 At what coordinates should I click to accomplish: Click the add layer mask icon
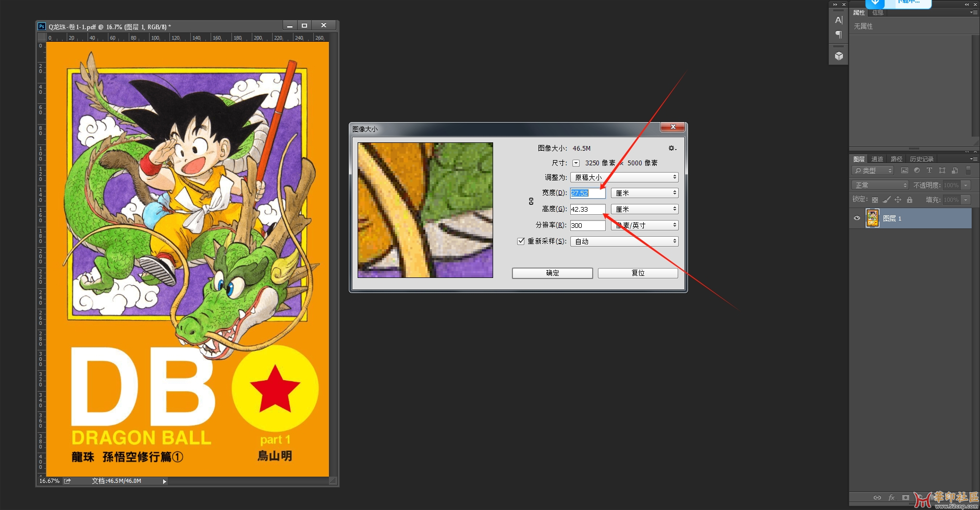pos(905,497)
